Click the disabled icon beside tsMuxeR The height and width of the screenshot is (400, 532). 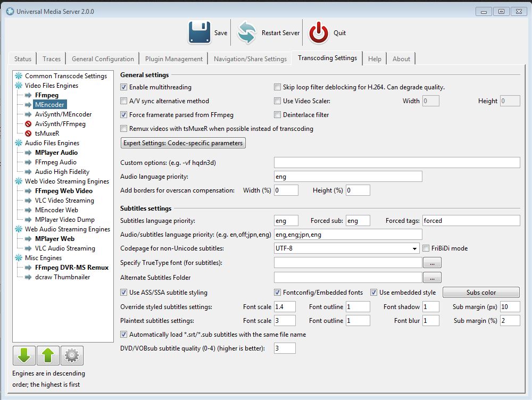(29, 134)
